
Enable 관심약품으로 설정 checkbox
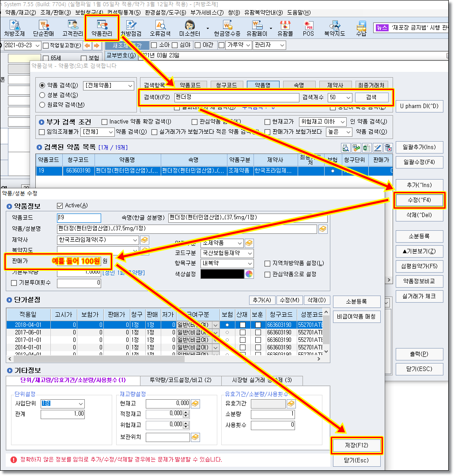[x=268, y=274]
